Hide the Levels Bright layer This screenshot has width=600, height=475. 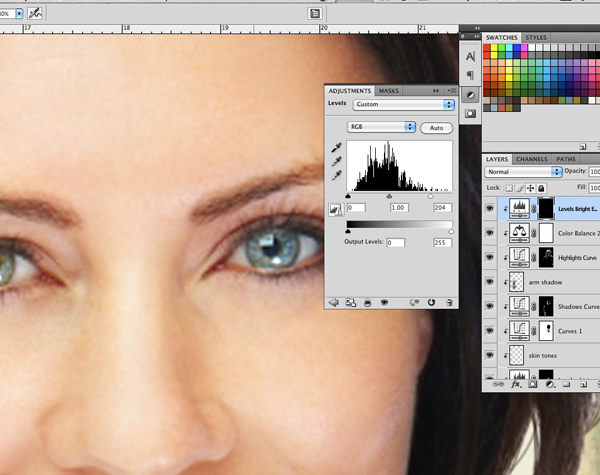click(489, 208)
